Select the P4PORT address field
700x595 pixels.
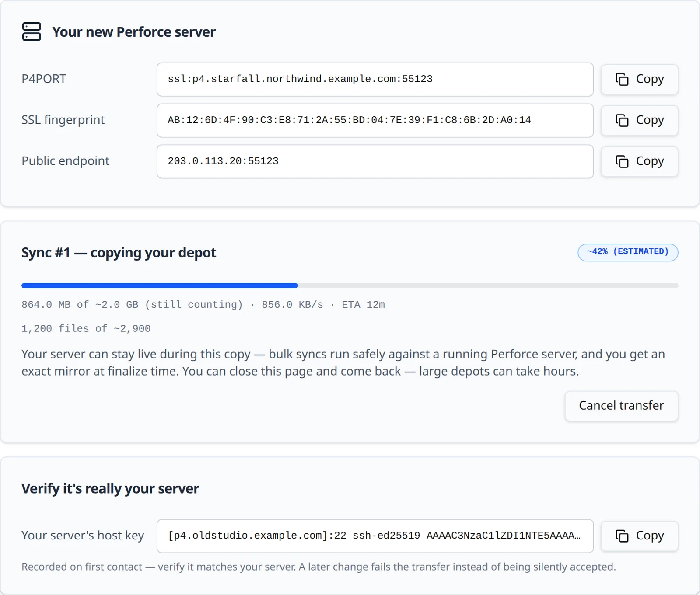tap(375, 79)
